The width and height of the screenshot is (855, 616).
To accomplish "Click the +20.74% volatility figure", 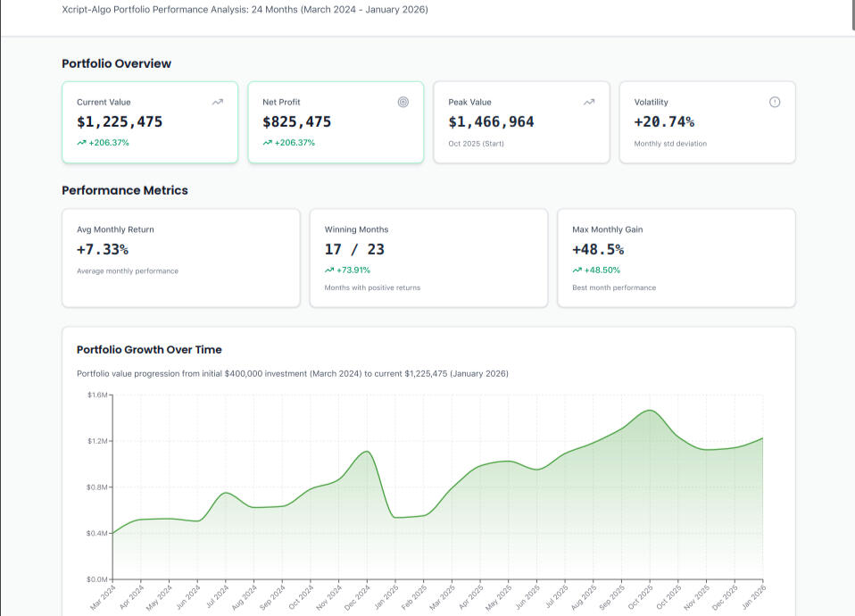I will [664, 122].
